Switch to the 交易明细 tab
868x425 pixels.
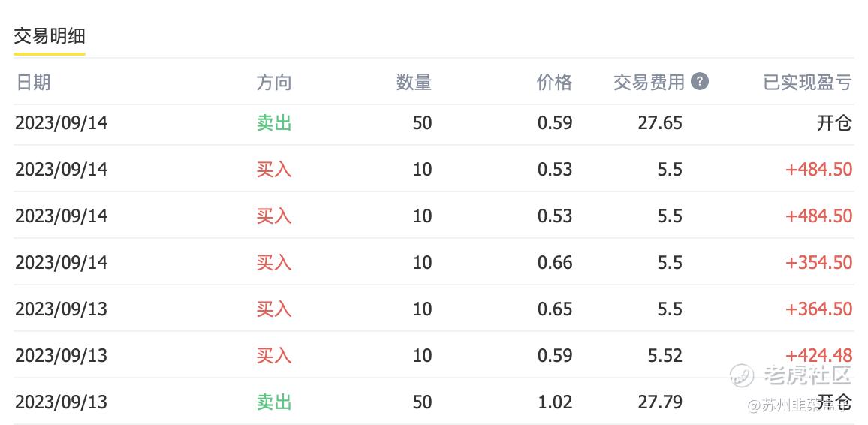coord(50,37)
